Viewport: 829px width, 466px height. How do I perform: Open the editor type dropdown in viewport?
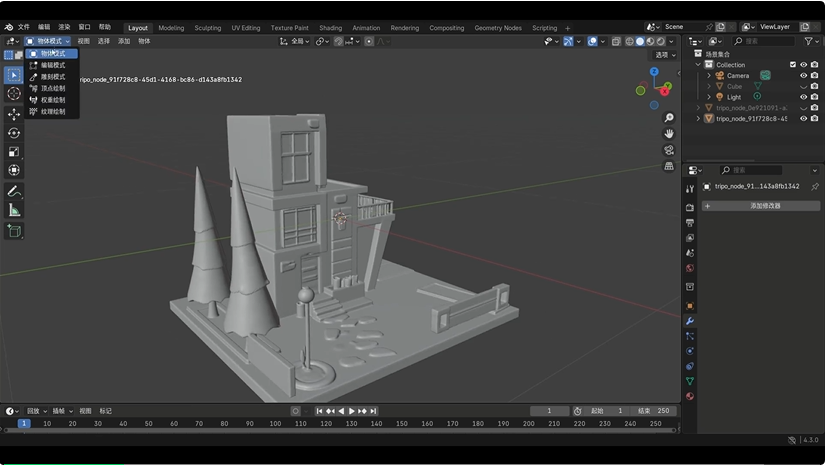12,41
